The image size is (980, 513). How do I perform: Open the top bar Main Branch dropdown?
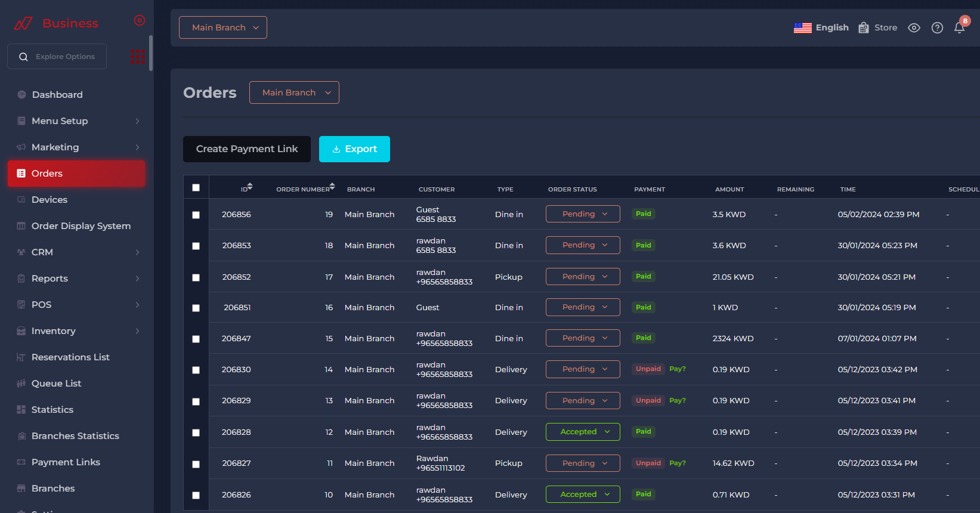click(223, 27)
